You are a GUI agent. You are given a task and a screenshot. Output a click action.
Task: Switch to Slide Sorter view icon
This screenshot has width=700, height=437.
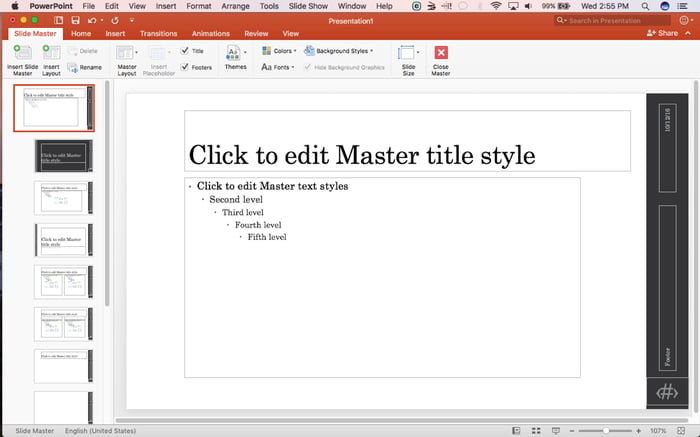point(536,431)
